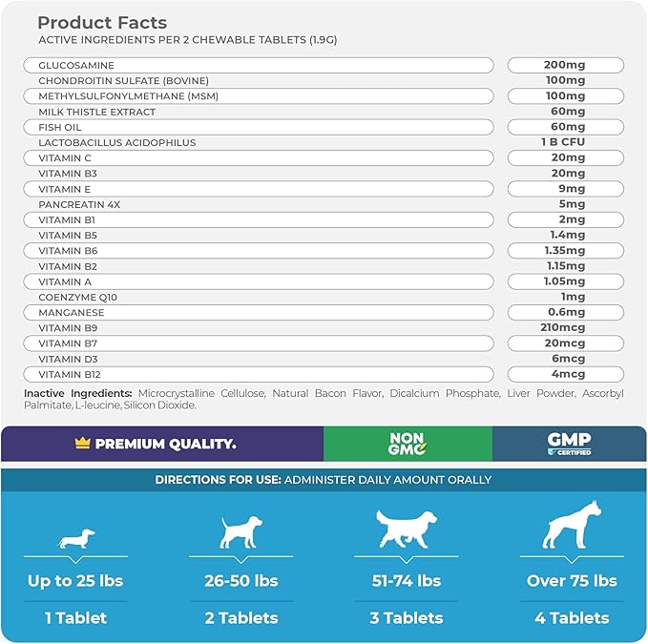This screenshot has height=644, width=648.
Task: Select the Fish Oil ingredient row
Action: (x=258, y=127)
